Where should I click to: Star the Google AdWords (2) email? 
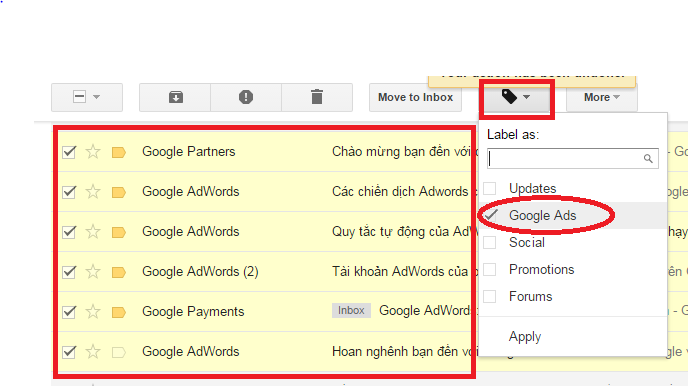pos(93,272)
